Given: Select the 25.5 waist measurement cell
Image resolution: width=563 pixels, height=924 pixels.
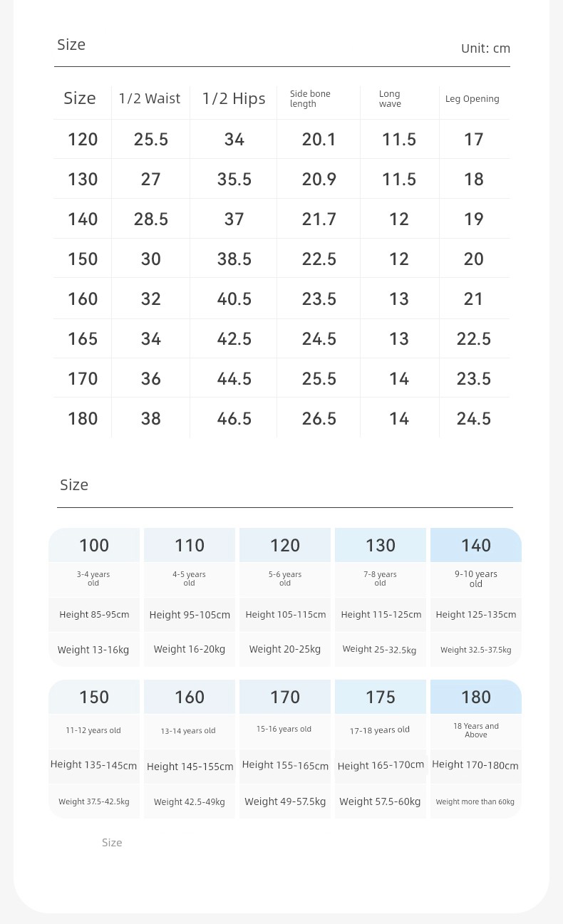Looking at the screenshot, I should tap(151, 139).
